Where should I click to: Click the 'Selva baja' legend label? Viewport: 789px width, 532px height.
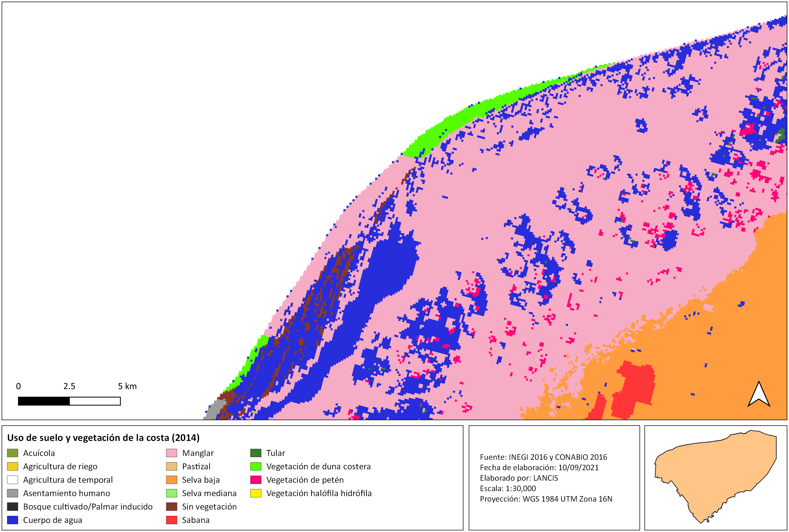point(201,480)
